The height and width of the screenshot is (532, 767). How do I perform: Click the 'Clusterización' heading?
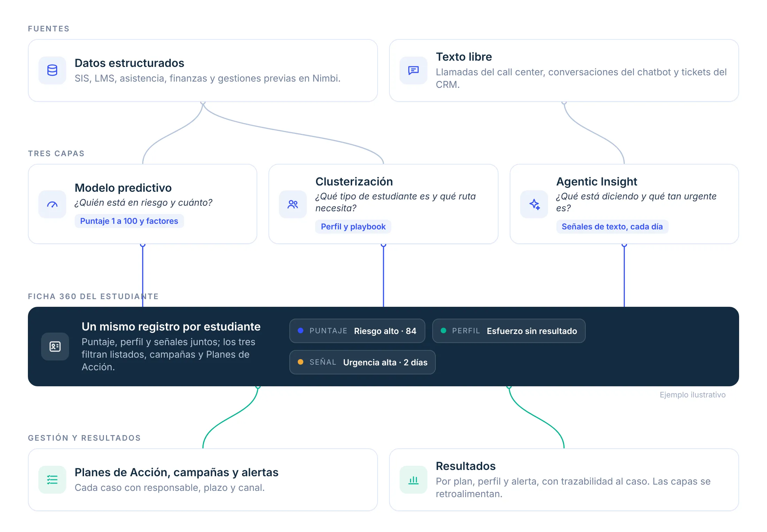[x=354, y=182]
